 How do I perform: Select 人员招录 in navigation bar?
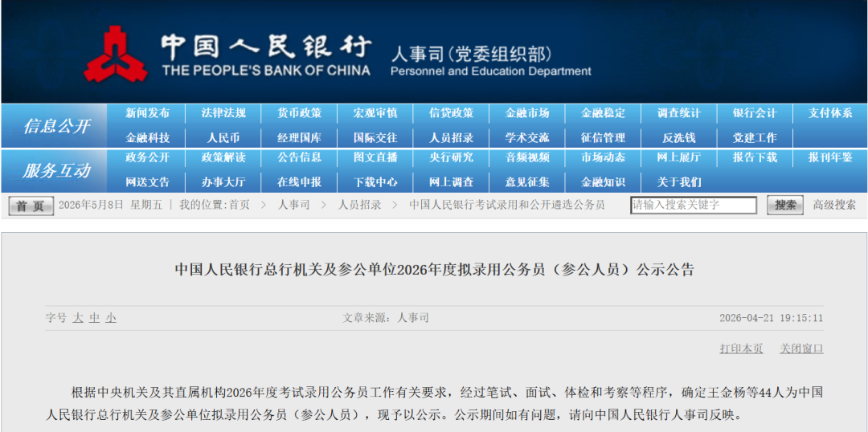click(x=451, y=138)
